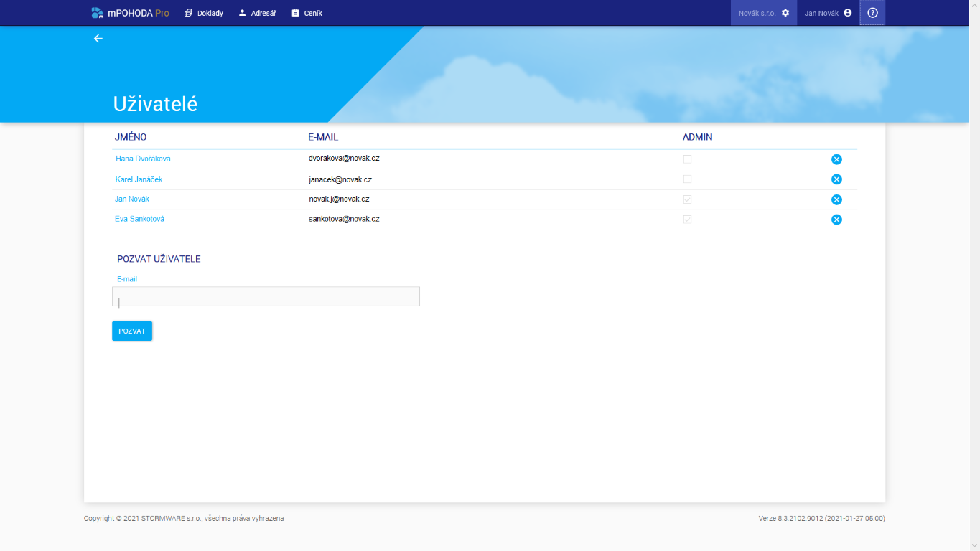The height and width of the screenshot is (551, 980).
Task: Click the STORMWARE copyright text
Action: pyautogui.click(x=184, y=518)
